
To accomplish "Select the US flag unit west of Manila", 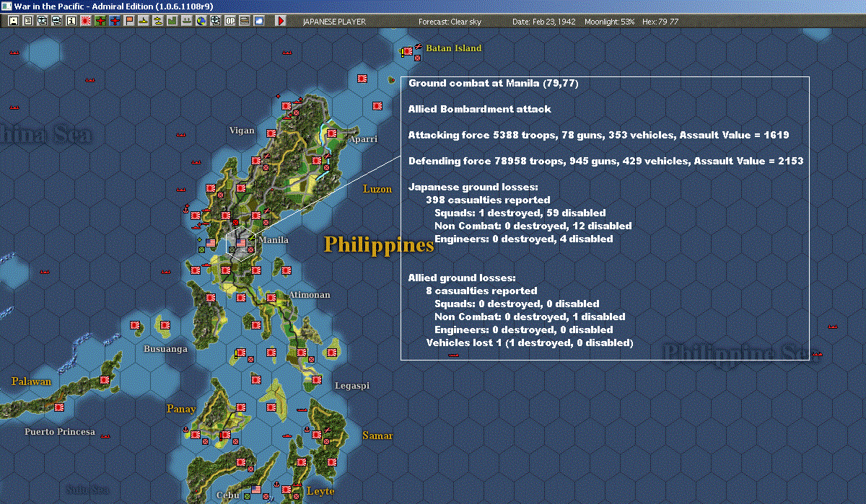I will 211,243.
